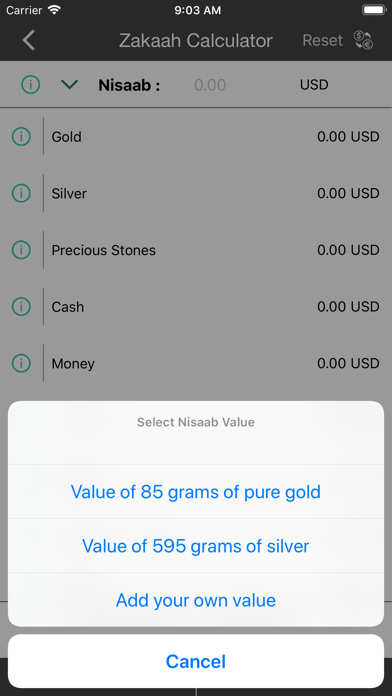Collapse the Nisaab chevron dropdown
Screen dimensions: 392x696
[x=70, y=84]
